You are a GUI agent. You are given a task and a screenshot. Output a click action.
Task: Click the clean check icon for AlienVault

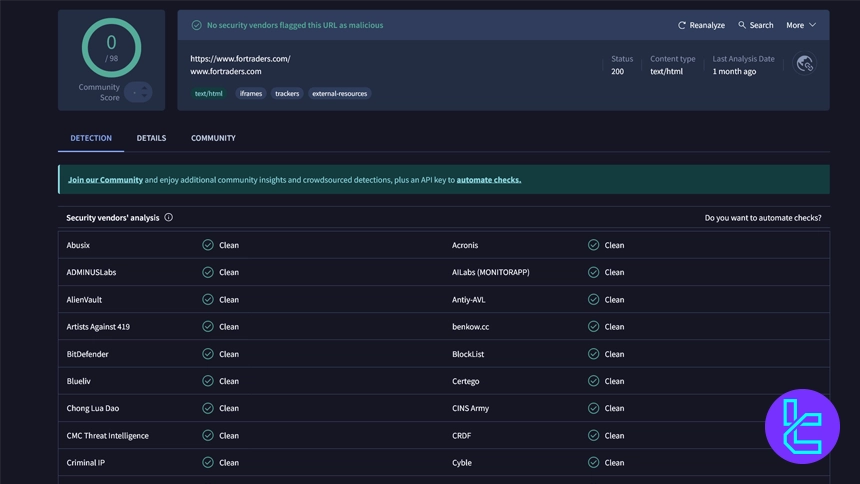pos(208,300)
